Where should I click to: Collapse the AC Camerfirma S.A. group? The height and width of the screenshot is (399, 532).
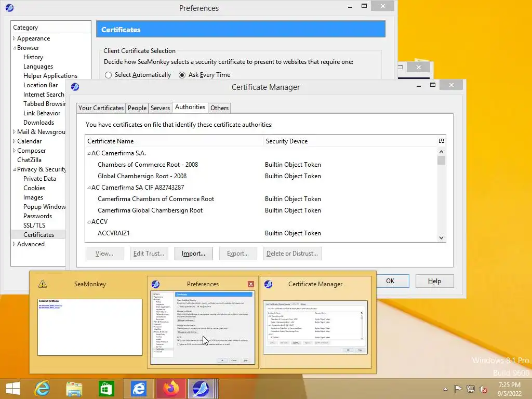tap(89, 153)
